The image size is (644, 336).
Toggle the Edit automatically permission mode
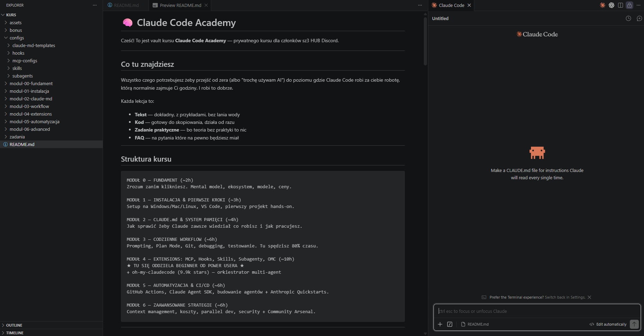[608, 324]
